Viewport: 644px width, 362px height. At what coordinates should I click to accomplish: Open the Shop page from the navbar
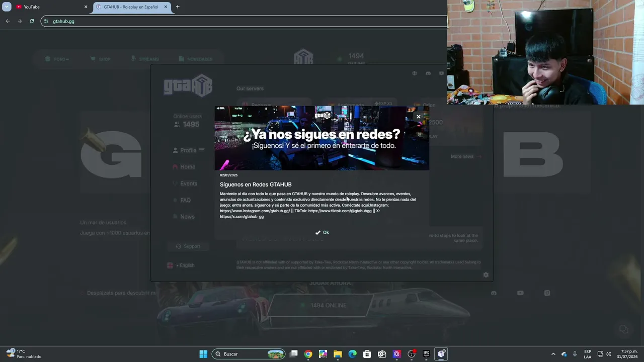pos(101,59)
